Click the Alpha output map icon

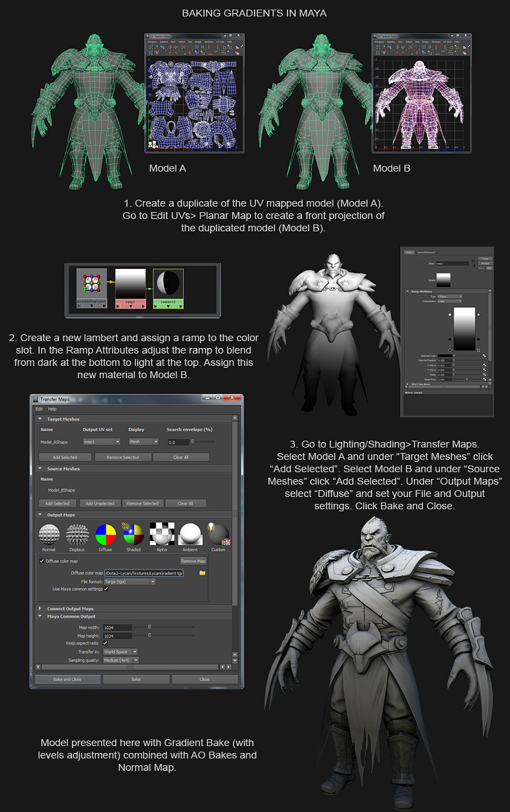pos(161,535)
